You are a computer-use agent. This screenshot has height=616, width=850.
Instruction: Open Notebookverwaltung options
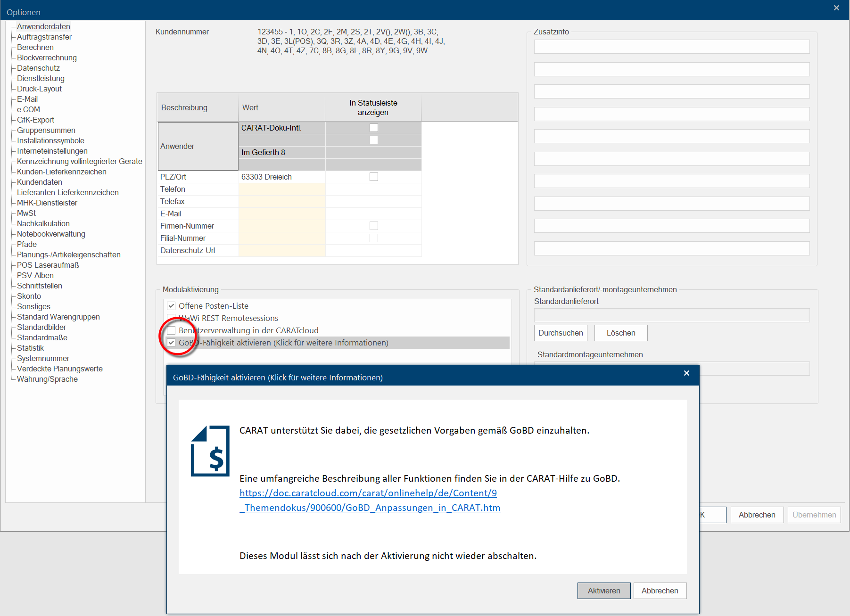pos(51,234)
